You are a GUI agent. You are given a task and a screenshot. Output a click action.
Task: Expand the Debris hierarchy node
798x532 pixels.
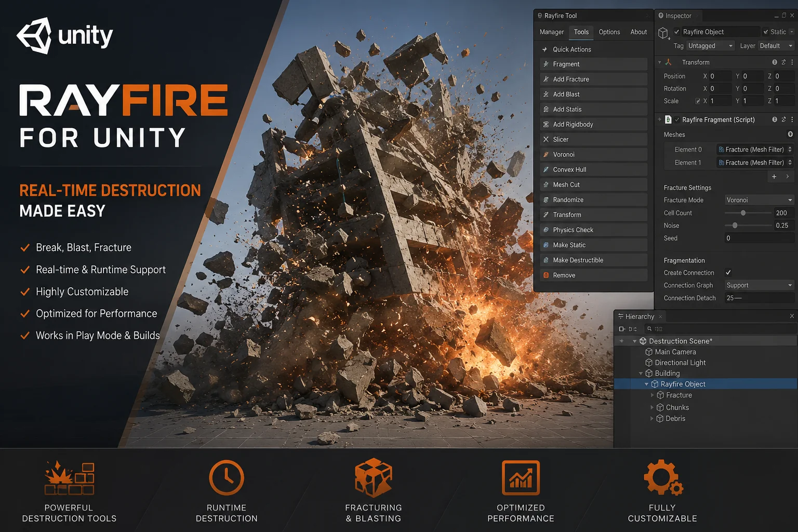click(652, 418)
